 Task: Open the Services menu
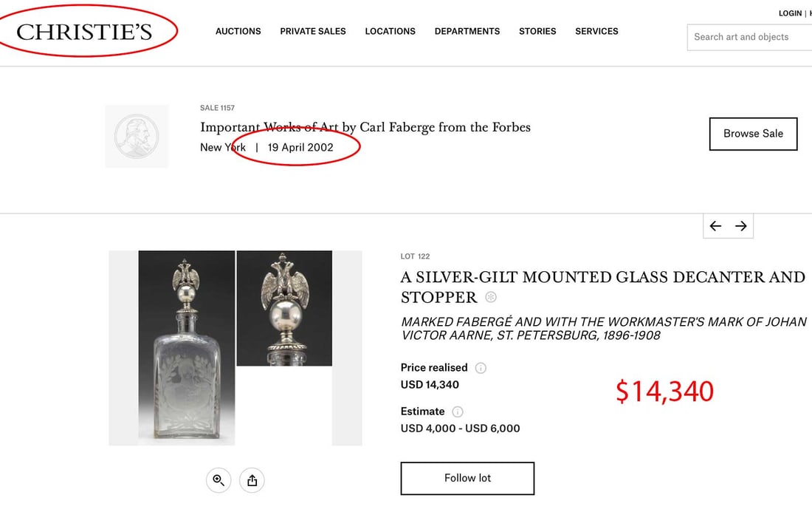596,31
